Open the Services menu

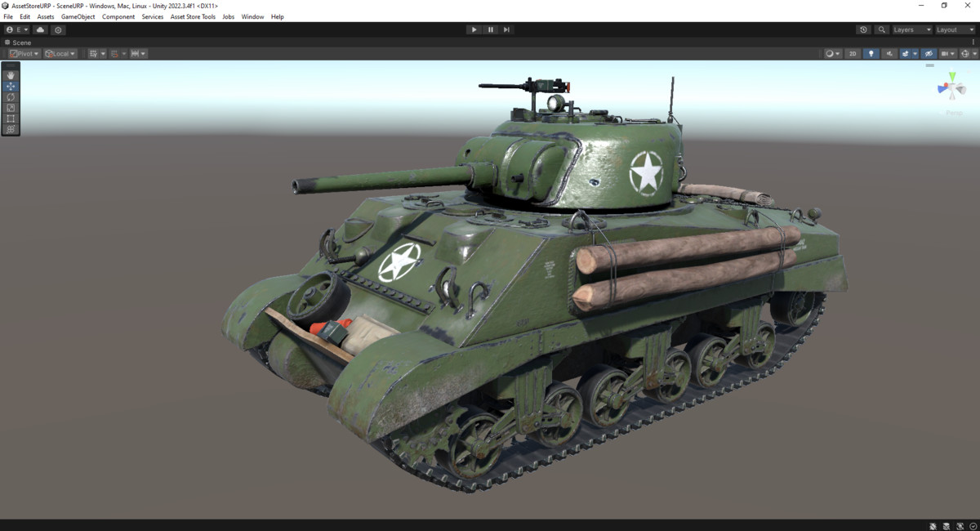pos(153,16)
